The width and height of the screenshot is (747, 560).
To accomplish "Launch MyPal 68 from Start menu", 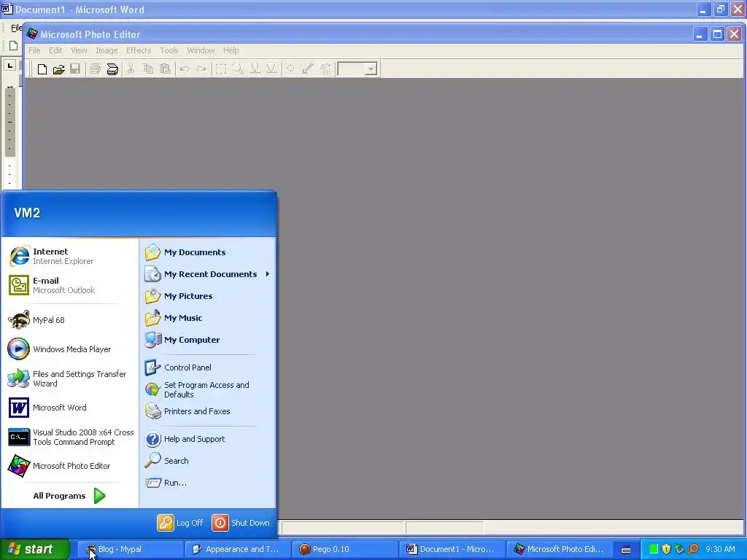I will pyautogui.click(x=69, y=320).
